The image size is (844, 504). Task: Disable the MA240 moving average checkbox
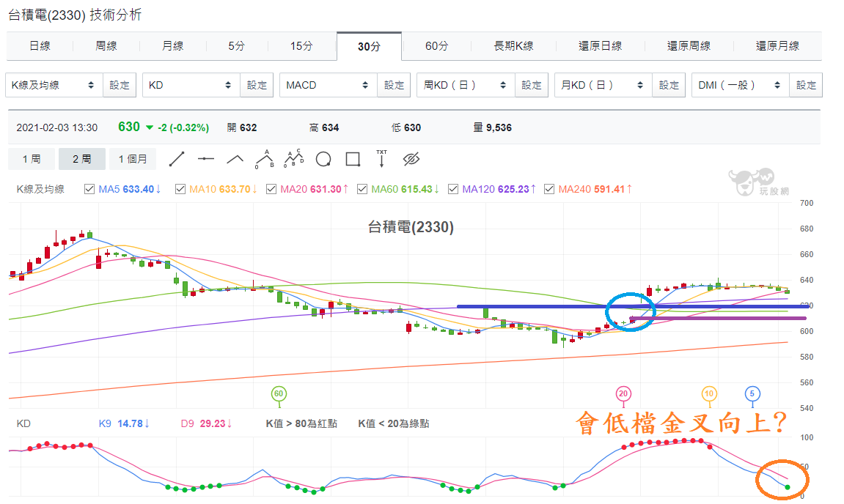pyautogui.click(x=549, y=189)
